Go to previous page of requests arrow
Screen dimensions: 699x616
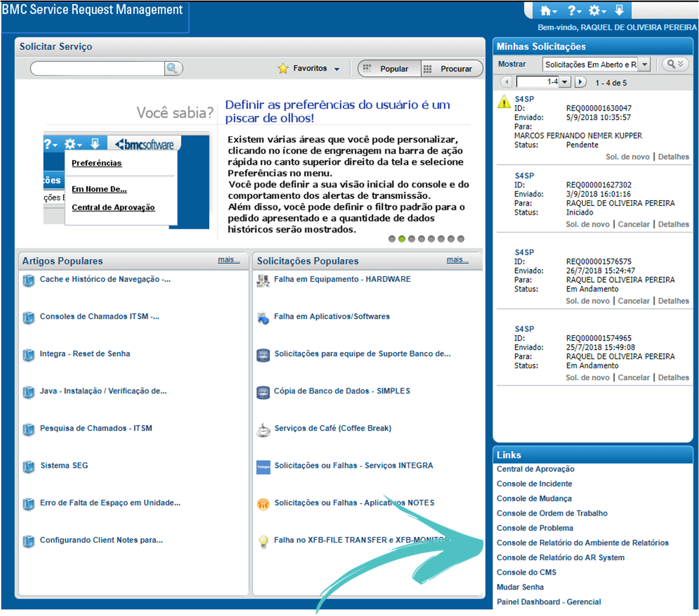(507, 82)
